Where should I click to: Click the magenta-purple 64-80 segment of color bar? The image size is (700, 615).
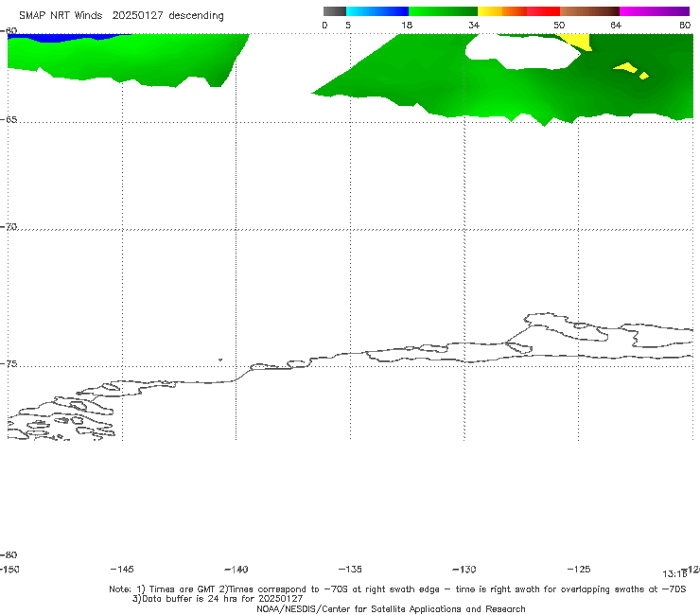pyautogui.click(x=655, y=11)
